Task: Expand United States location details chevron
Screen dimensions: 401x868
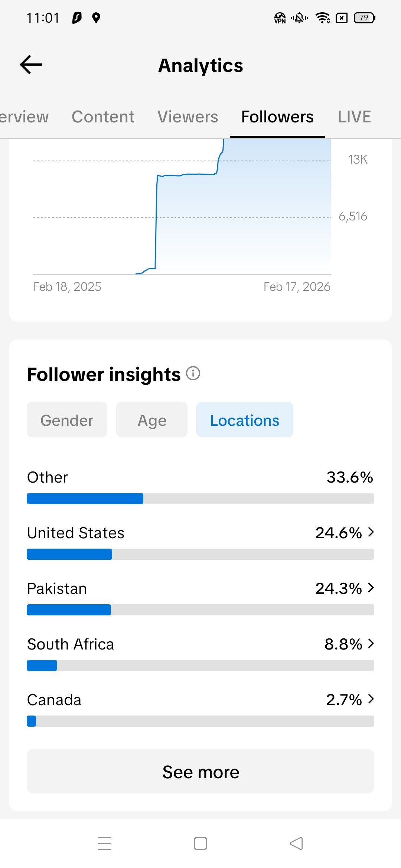Action: coord(371,532)
